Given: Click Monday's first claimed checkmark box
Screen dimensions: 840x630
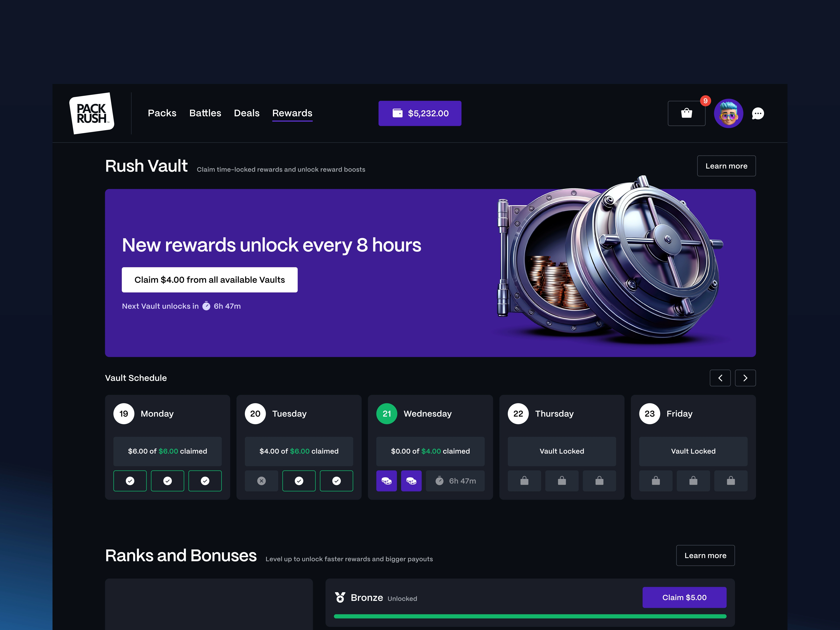Looking at the screenshot, I should [130, 481].
